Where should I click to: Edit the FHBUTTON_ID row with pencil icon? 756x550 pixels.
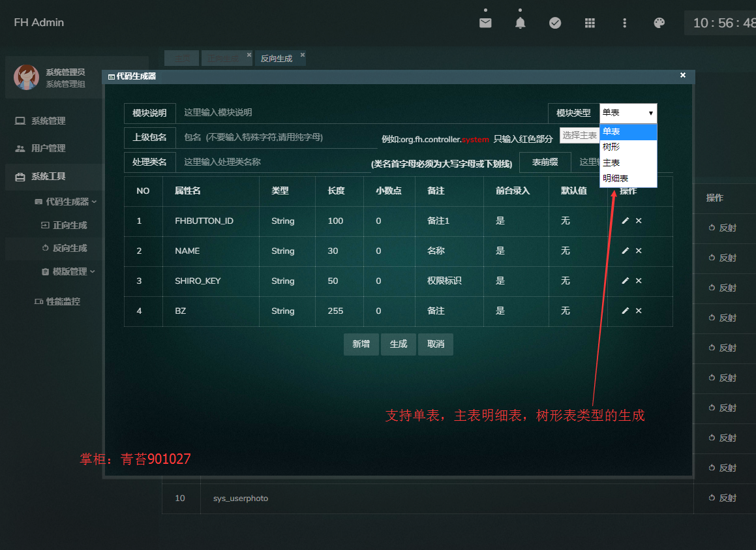click(626, 221)
